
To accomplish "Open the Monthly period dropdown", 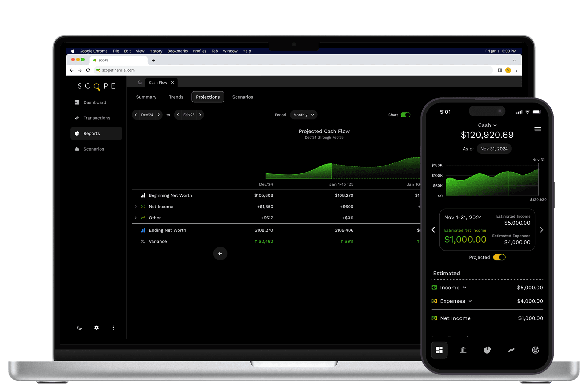I will click(x=303, y=115).
